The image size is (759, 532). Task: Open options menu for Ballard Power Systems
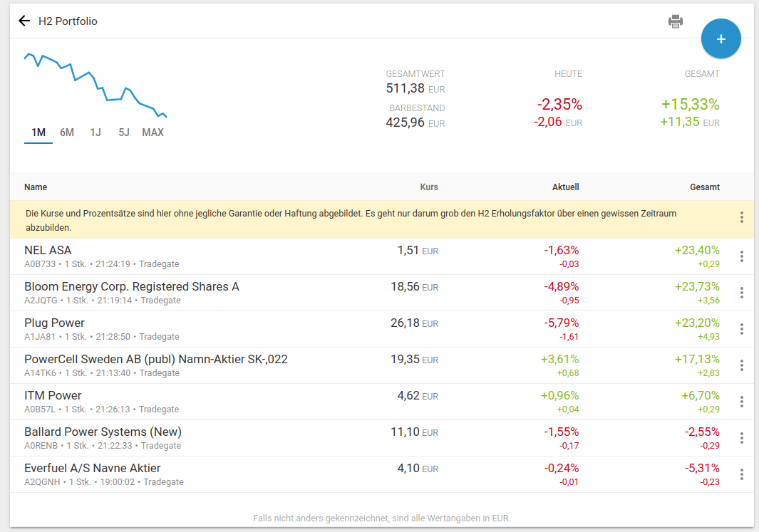[741, 438]
